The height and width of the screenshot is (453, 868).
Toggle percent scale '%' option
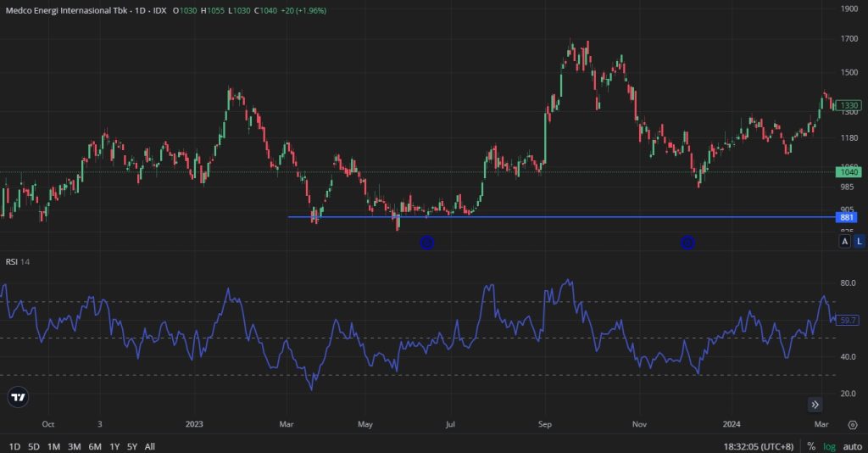point(811,446)
